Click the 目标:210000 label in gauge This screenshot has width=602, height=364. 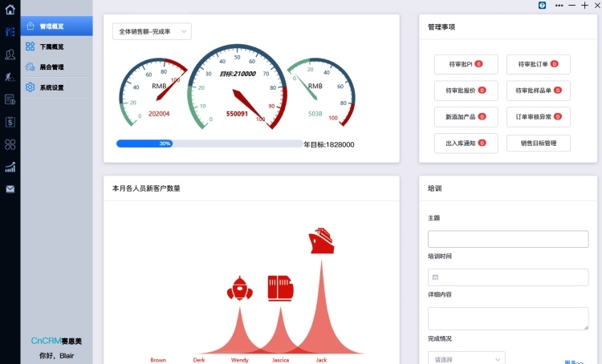[238, 74]
